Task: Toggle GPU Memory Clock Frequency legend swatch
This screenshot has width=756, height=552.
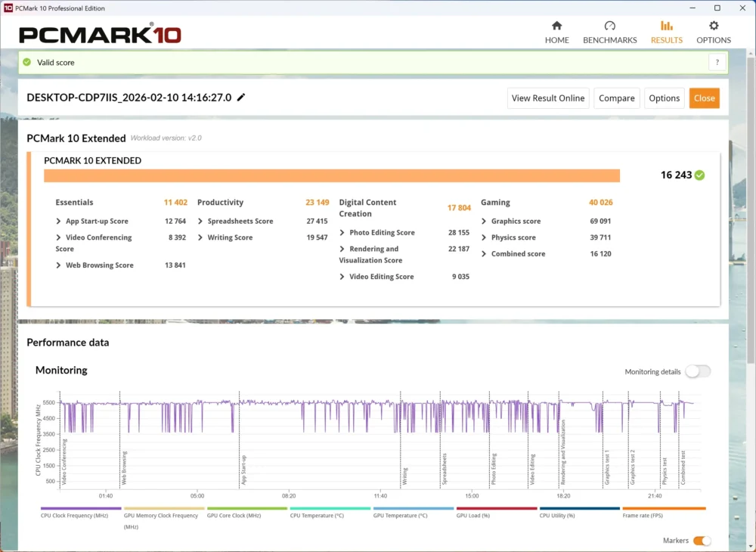Action: [x=164, y=508]
